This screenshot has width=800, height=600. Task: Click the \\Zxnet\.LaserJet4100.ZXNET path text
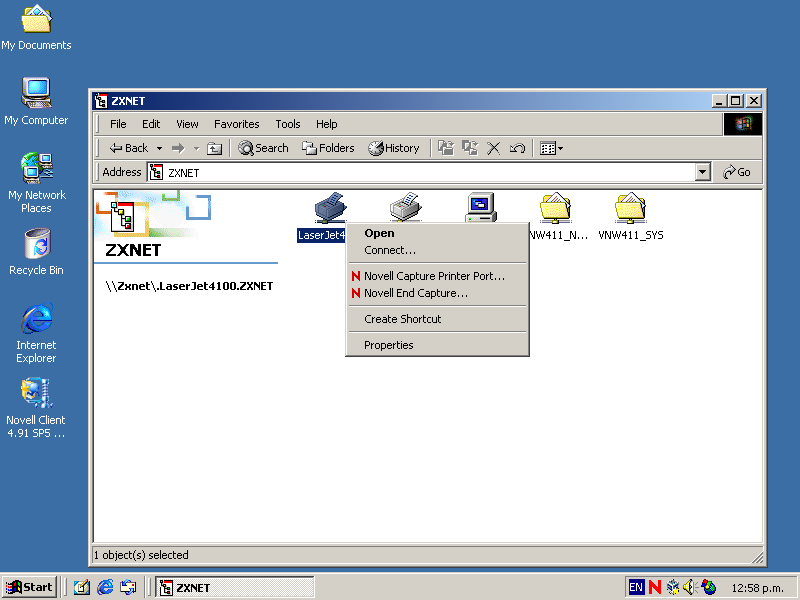[189, 286]
